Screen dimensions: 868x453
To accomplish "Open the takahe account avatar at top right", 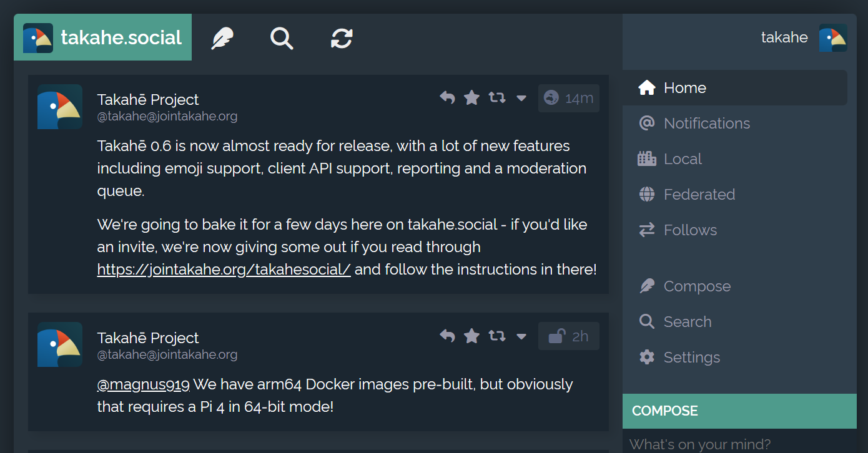I will click(833, 37).
